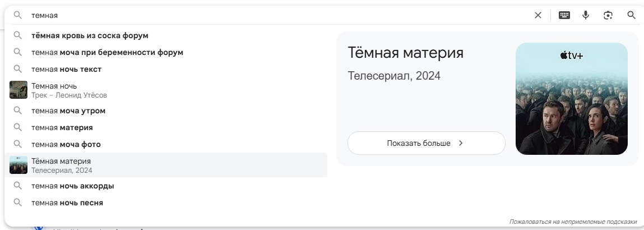Click 'Пожаловаться на неприемлемые подсказки' link
The height and width of the screenshot is (230, 644).
tap(573, 222)
